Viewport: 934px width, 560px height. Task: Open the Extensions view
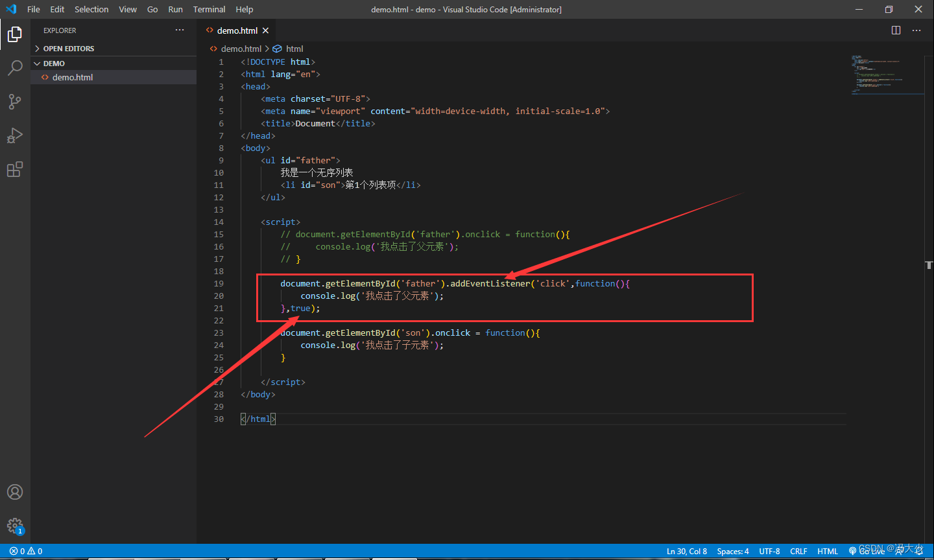coord(15,169)
